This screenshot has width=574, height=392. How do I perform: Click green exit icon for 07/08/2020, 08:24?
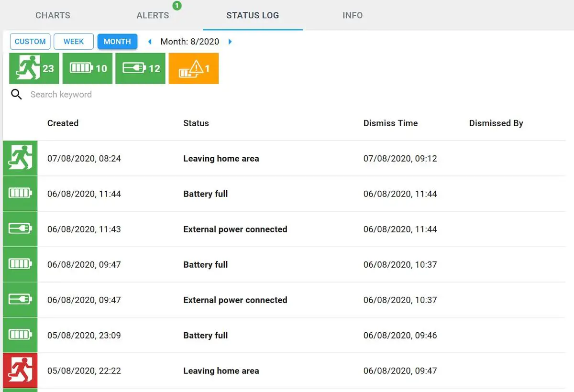point(20,158)
